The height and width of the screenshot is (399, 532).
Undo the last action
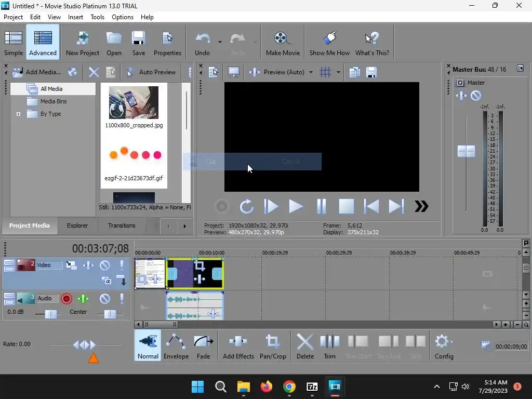203,43
